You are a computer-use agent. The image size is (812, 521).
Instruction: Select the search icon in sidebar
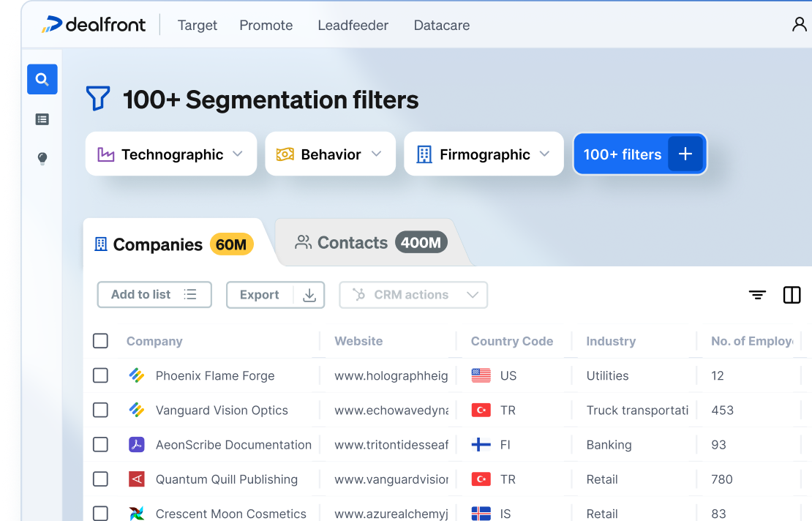[42, 79]
